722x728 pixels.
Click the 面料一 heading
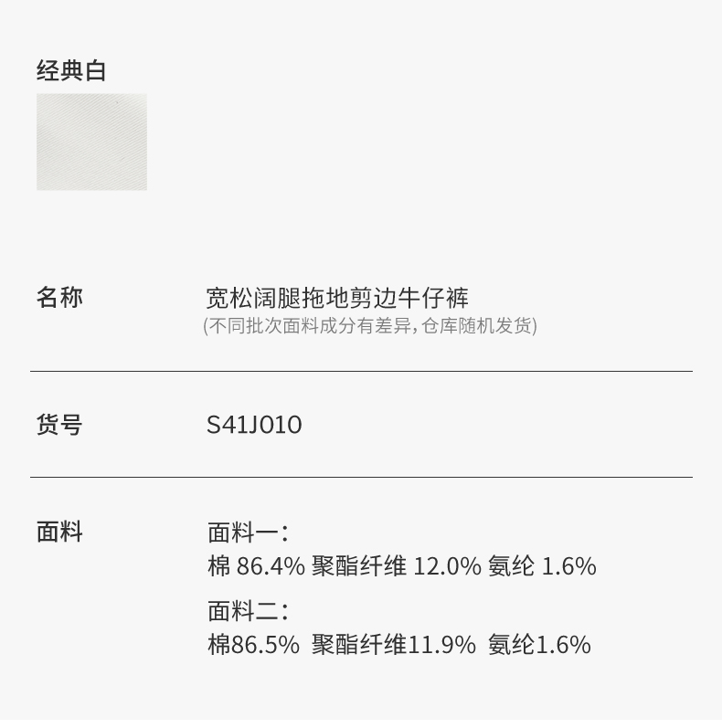[248, 533]
